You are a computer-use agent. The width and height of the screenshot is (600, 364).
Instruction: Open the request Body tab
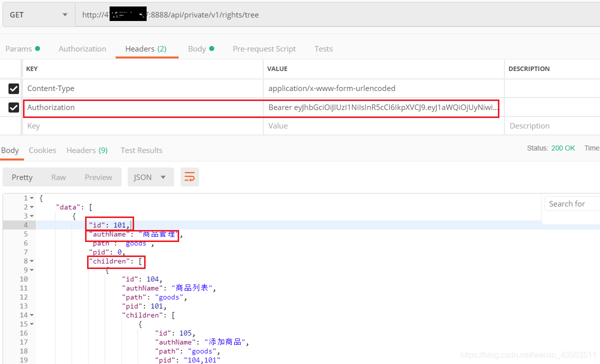point(201,49)
